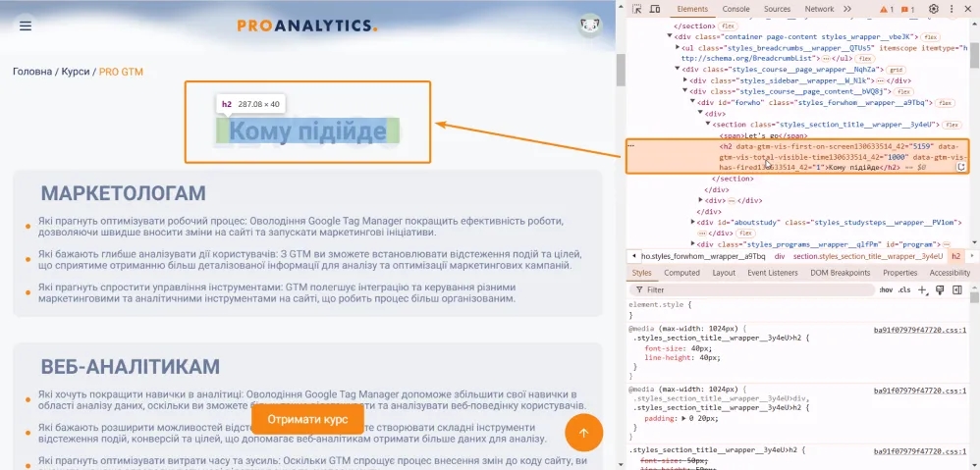Click the flex badge on container page-content div
The image size is (980, 470).
(931, 37)
